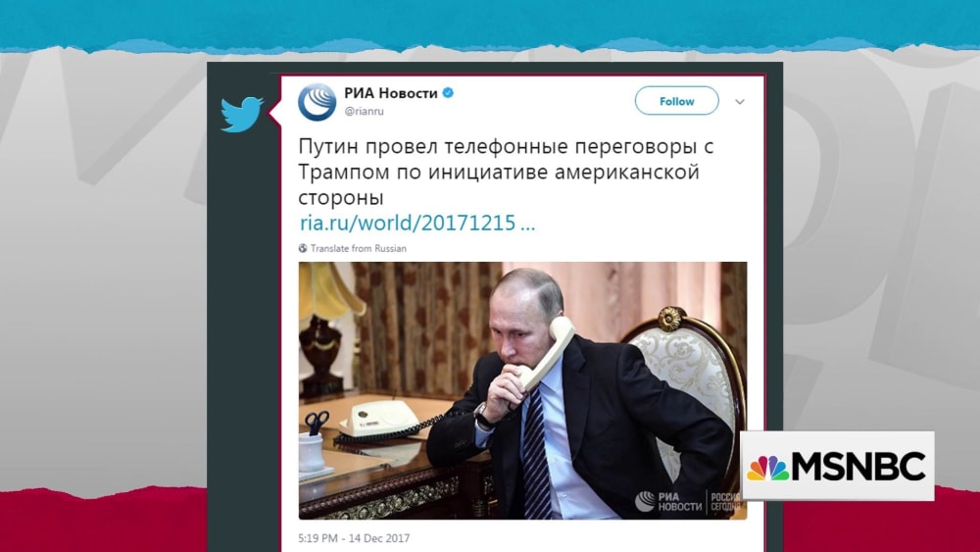This screenshot has width=980, height=552.
Task: Enlarge the tweet photo of man on phone
Action: point(522,390)
